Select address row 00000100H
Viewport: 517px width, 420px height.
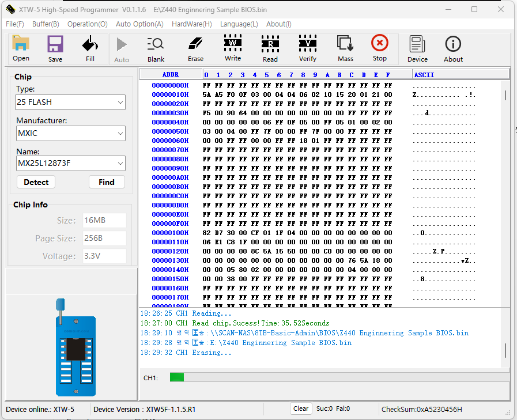[170, 233]
